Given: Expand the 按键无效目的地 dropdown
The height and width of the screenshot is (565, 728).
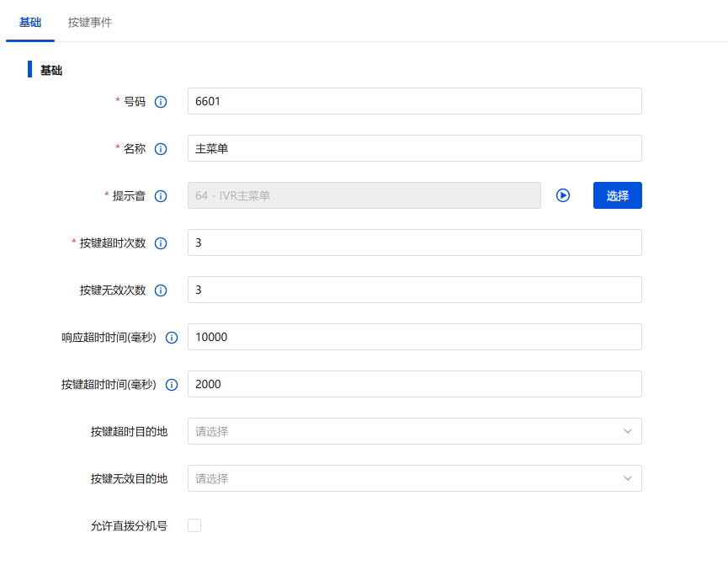Looking at the screenshot, I should (x=414, y=478).
